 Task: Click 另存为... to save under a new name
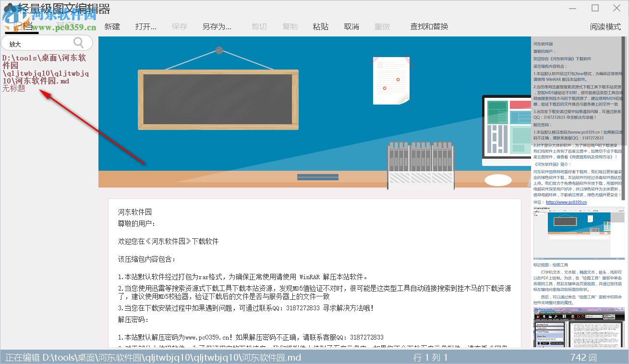coord(216,26)
